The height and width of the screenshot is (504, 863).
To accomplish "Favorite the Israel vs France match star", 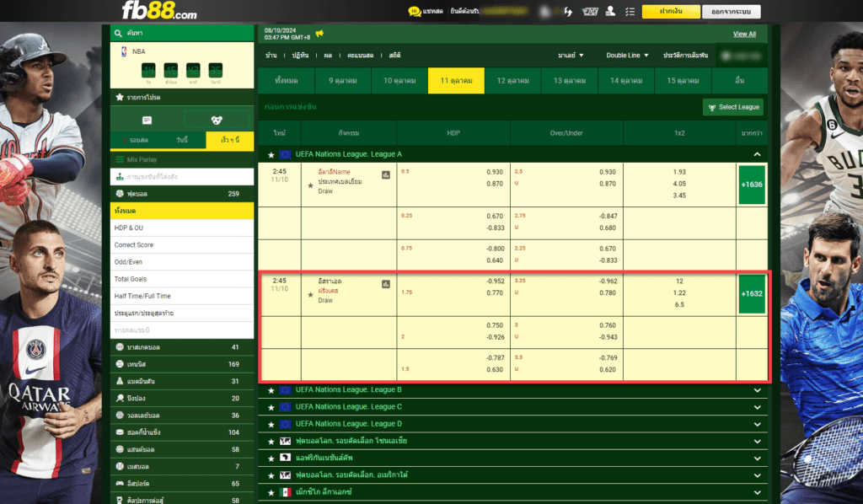I will (x=310, y=294).
